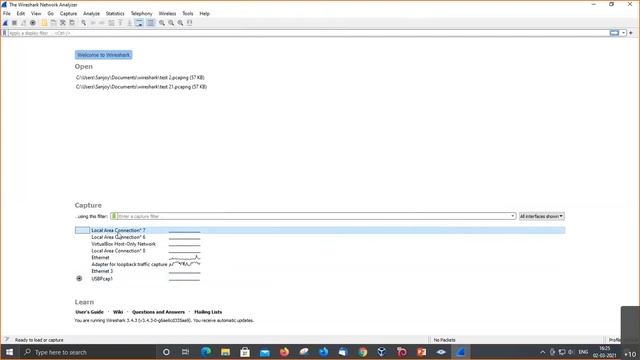
Task: Reset text zoom to normal size
Action: (180, 23)
